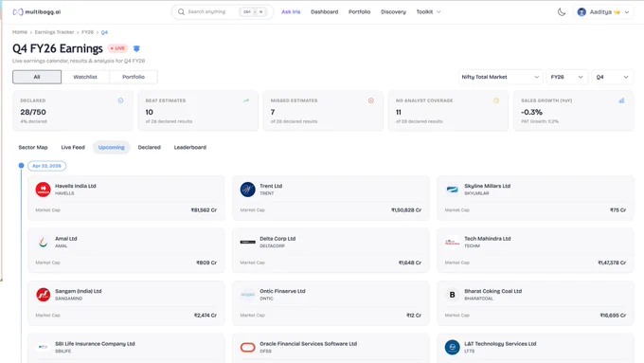Click the No Analyst Coverage icon
This screenshot has width=644, height=363.
(x=496, y=100)
